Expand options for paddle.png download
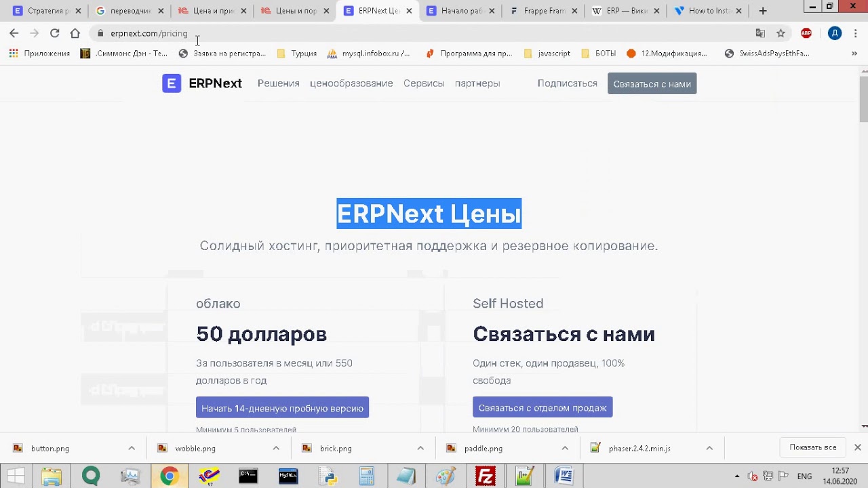Viewport: 868px width, 488px height. (x=565, y=448)
